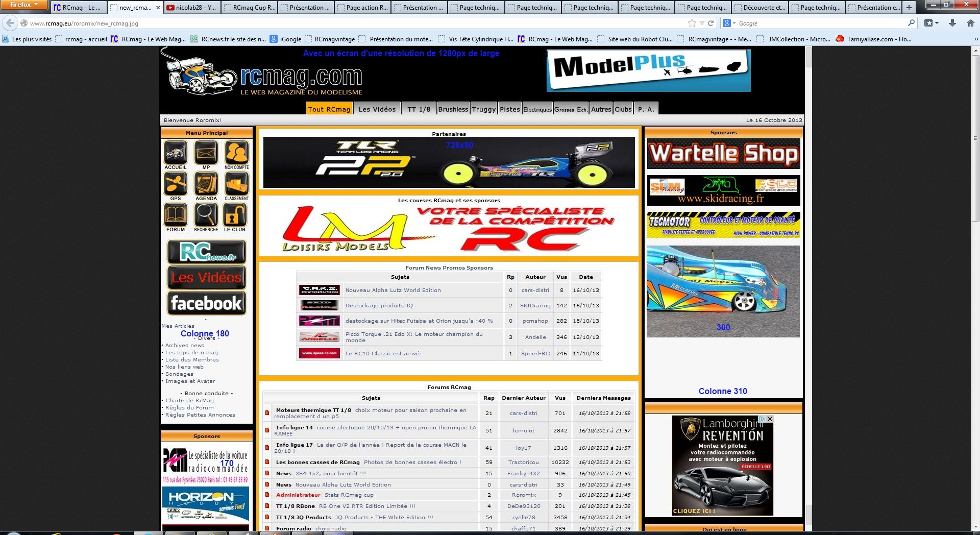
Task: Click the Les Vidéos sidebar image button
Action: (x=207, y=277)
